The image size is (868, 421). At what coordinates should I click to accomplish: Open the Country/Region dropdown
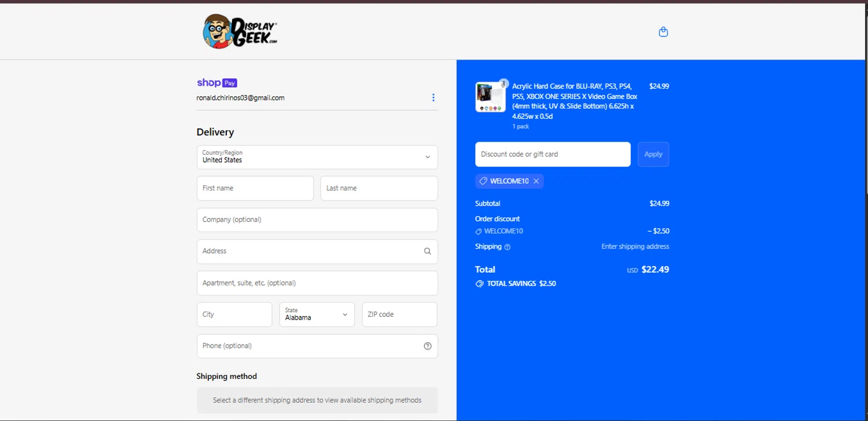coord(317,157)
